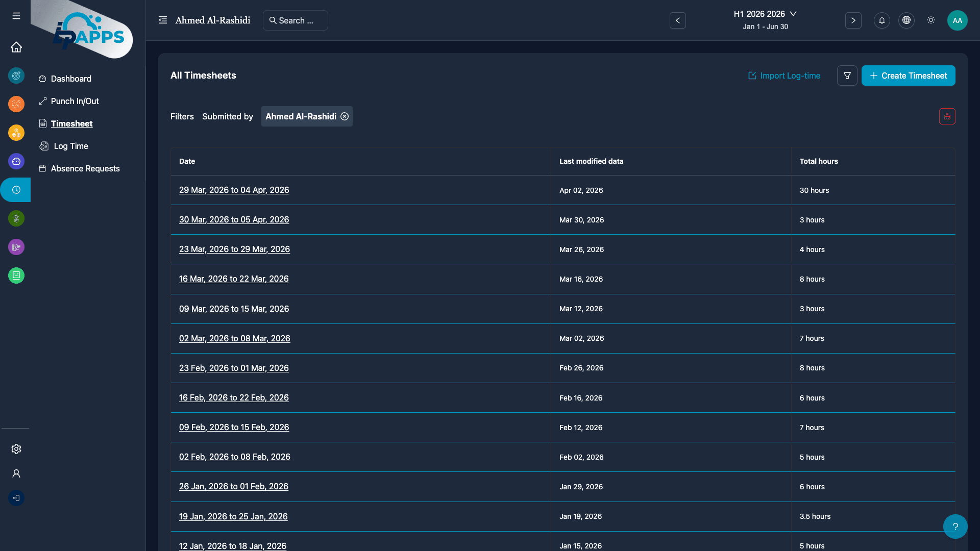Viewport: 980px width, 551px height.
Task: Open the help question mark bubble
Action: coord(955,527)
